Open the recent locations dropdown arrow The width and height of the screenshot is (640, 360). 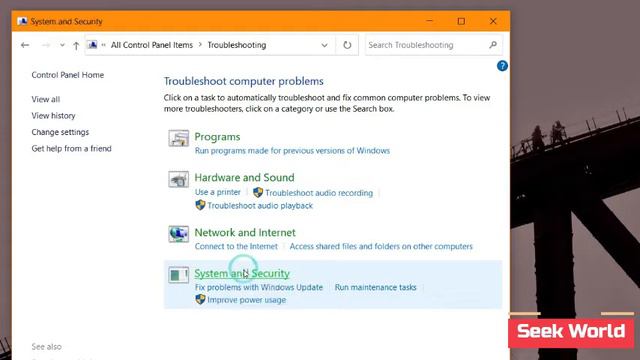62,45
